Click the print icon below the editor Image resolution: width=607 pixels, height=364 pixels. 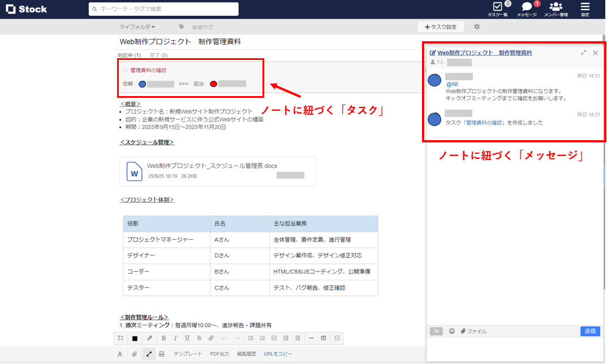click(x=162, y=353)
